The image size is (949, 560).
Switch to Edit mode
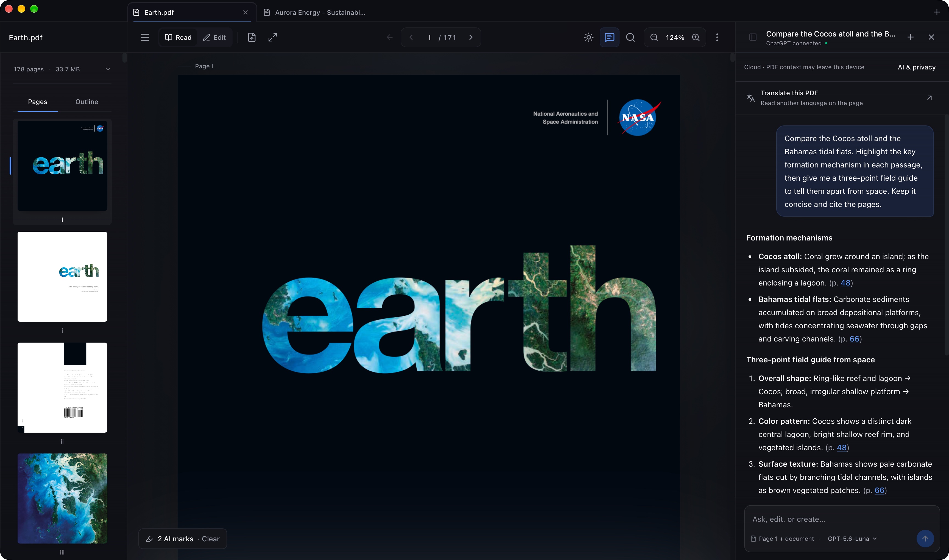tap(214, 37)
